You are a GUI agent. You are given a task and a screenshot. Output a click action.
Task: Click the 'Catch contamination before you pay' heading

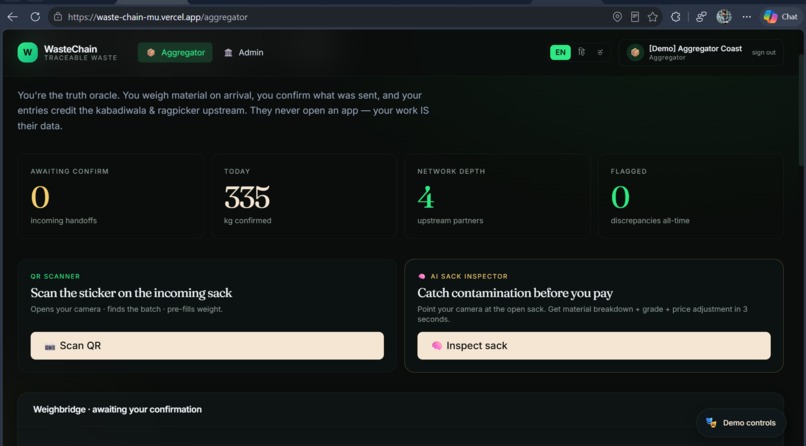click(x=515, y=293)
